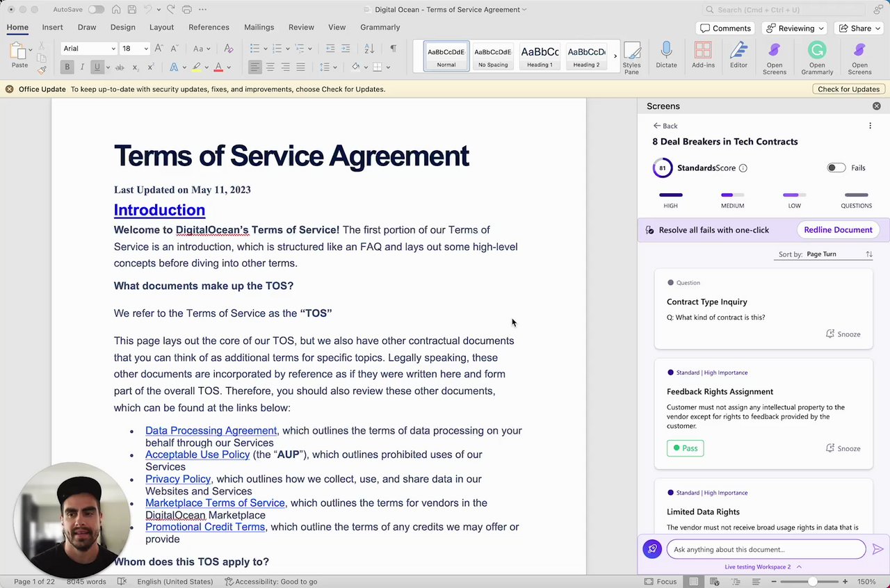This screenshot has width=890, height=588.
Task: Open the Data Processing Agreement link
Action: [x=211, y=431]
